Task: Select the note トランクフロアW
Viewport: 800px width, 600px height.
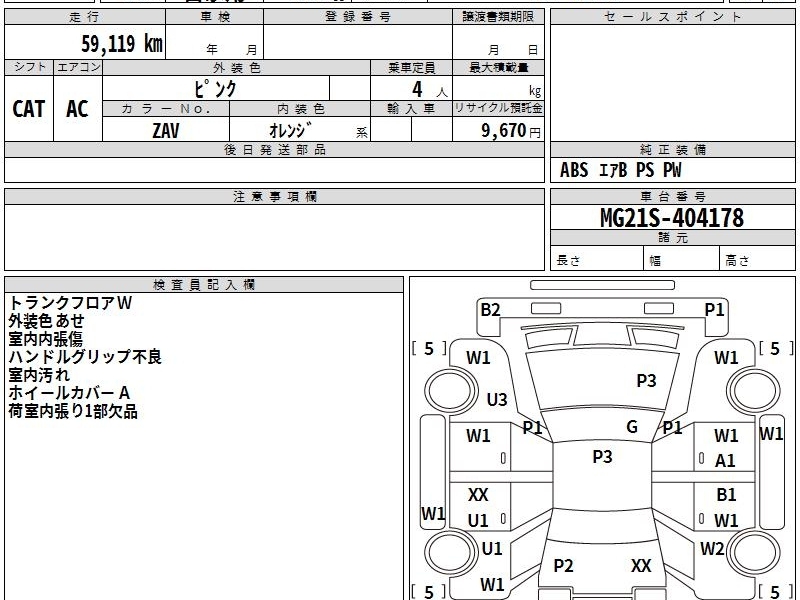Action: [70, 303]
